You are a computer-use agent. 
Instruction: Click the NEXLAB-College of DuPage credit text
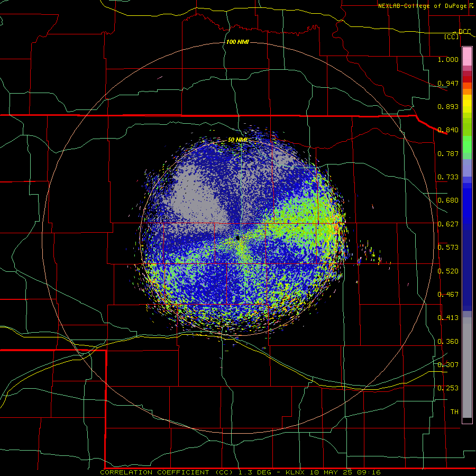[422, 6]
